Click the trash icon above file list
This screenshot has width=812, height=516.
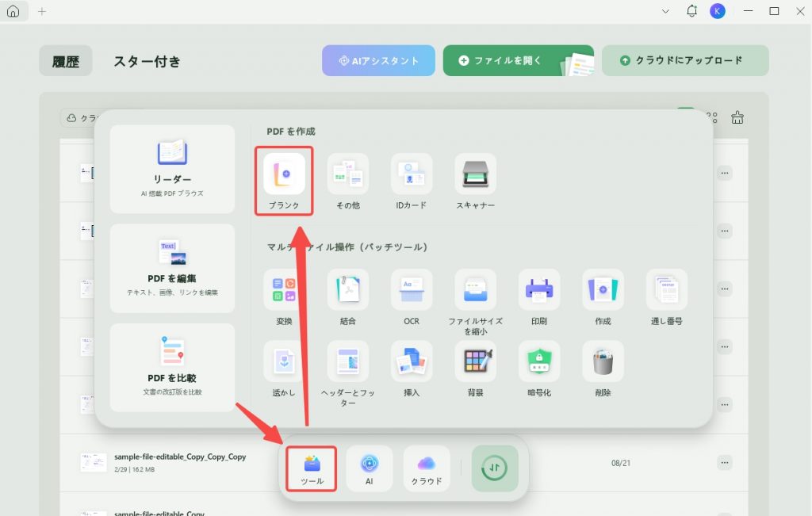tap(737, 118)
